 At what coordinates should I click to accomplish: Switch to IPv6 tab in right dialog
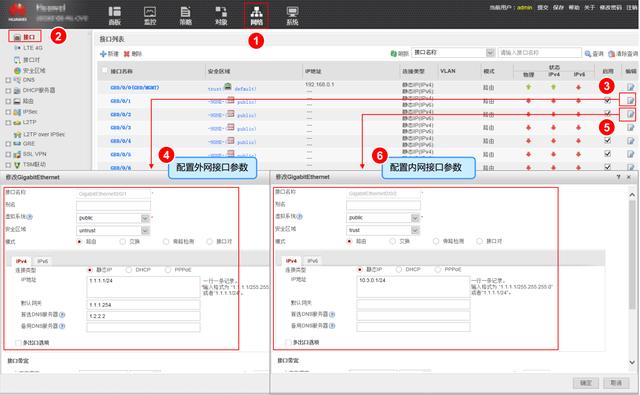tap(313, 261)
